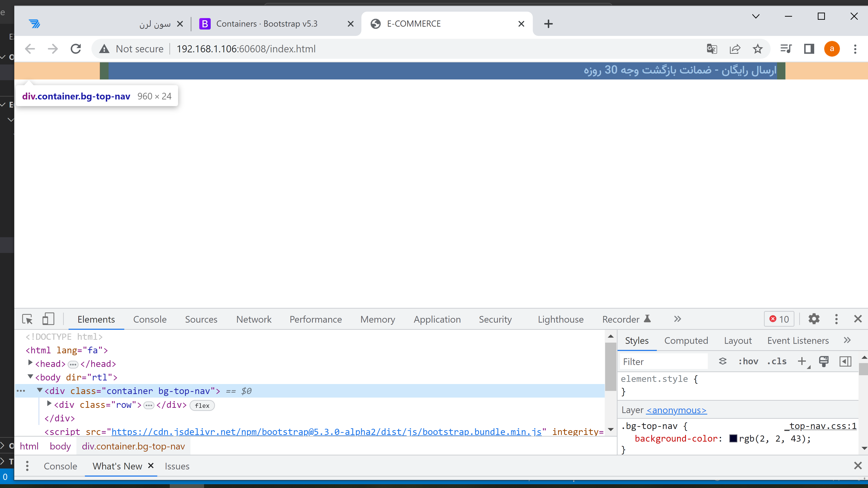Click the flex badge on row div

pyautogui.click(x=202, y=405)
